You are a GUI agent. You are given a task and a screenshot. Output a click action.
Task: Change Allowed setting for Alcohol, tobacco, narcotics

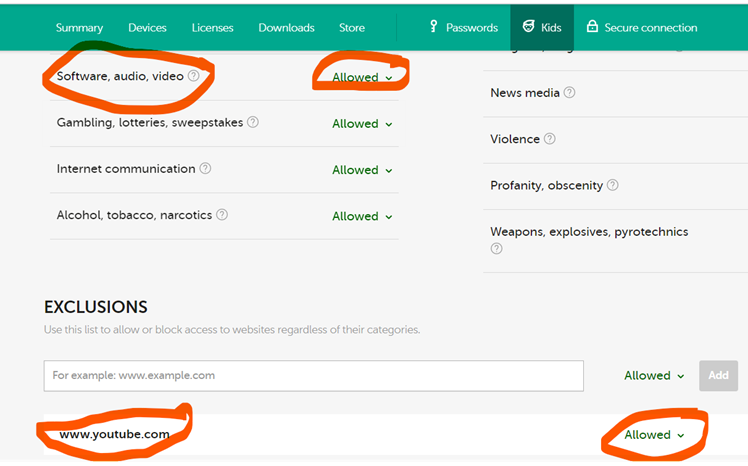pos(362,216)
